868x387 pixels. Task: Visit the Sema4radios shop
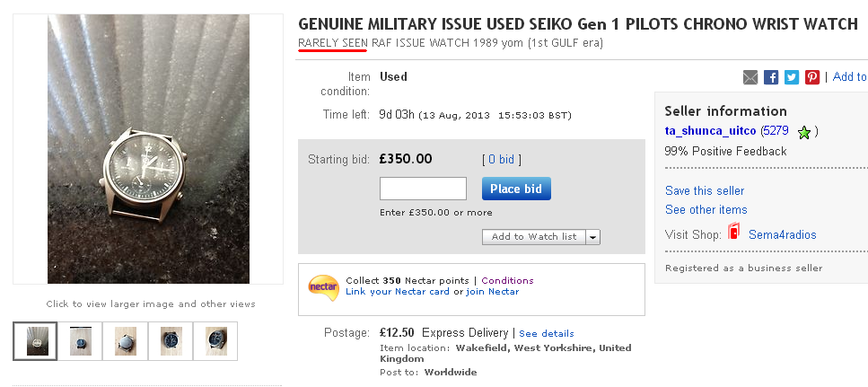pos(783,234)
